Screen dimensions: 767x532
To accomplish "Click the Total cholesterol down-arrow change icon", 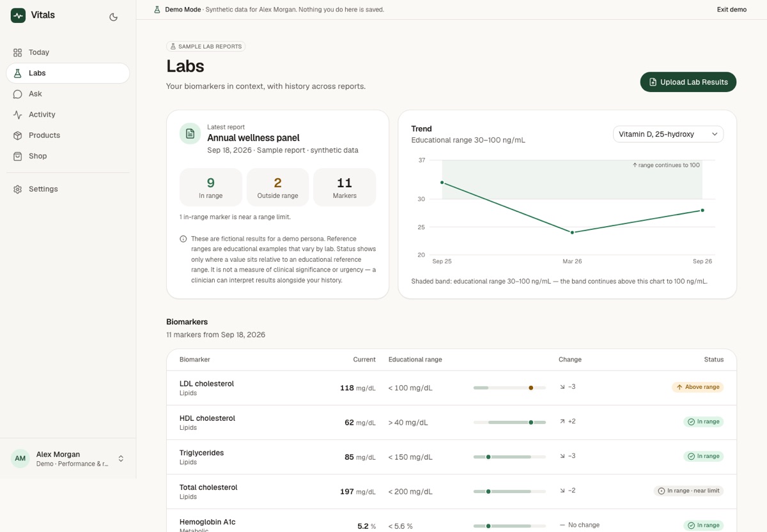I will pyautogui.click(x=562, y=490).
